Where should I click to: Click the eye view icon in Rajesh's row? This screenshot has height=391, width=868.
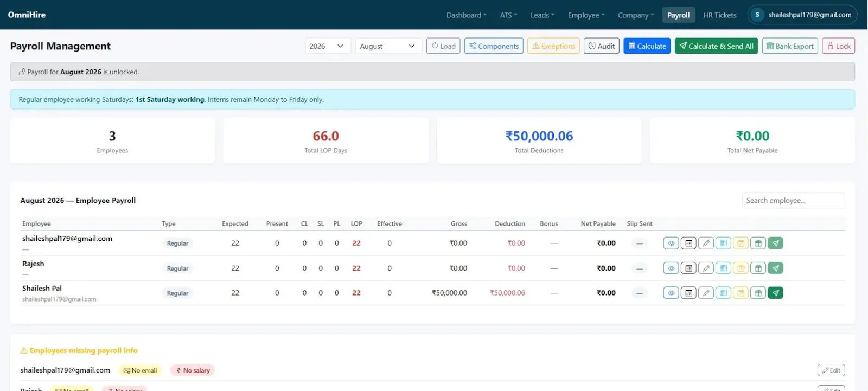coord(671,268)
